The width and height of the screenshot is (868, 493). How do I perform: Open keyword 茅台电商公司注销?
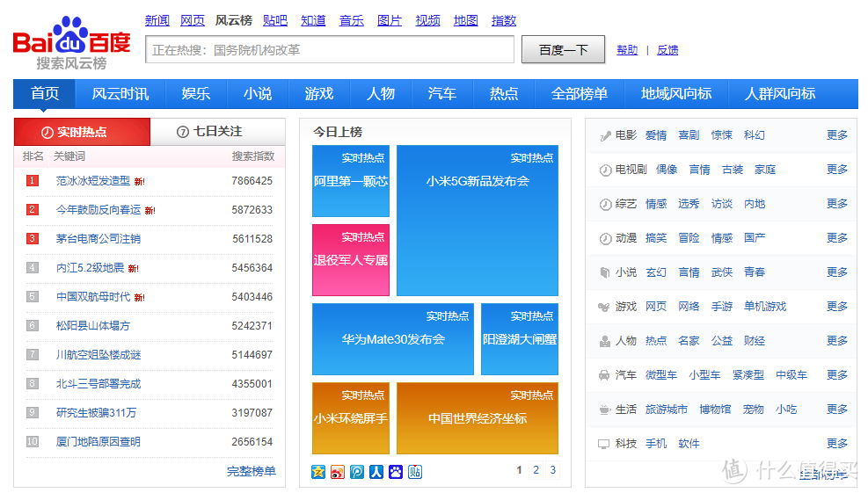pos(98,238)
